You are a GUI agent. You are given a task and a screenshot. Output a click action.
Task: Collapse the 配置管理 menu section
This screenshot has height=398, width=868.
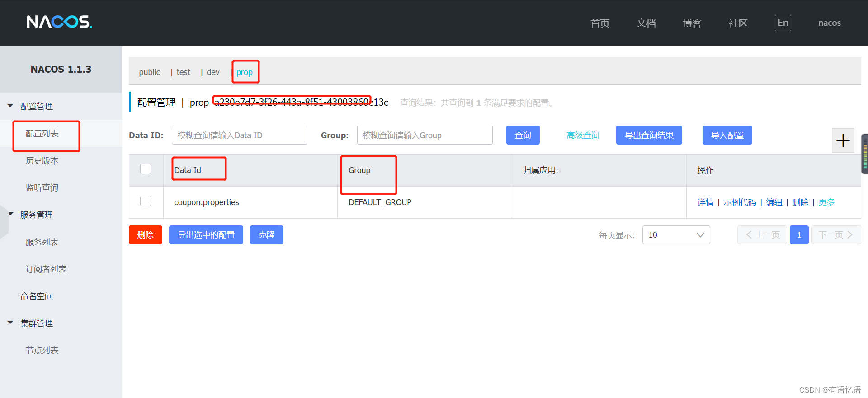(10, 106)
